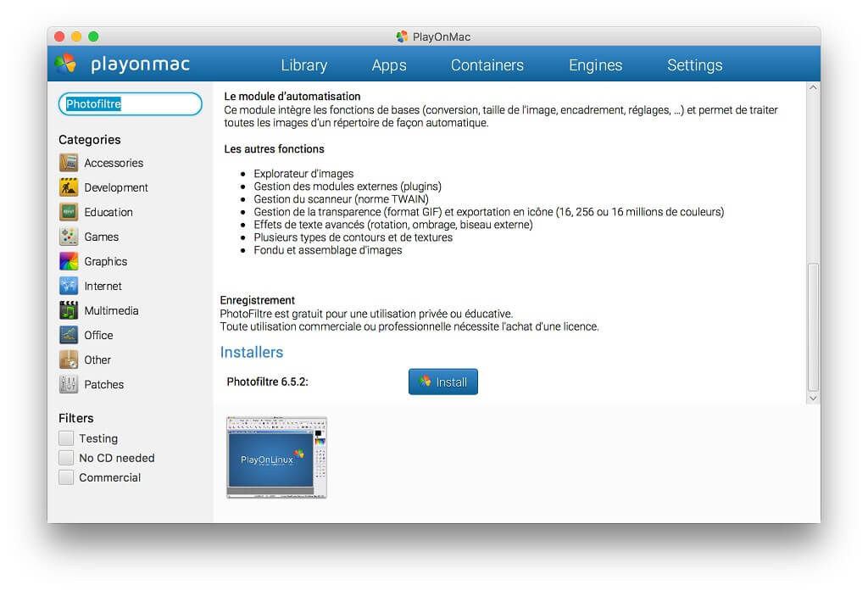
Task: Open the Library tab
Action: click(x=304, y=65)
